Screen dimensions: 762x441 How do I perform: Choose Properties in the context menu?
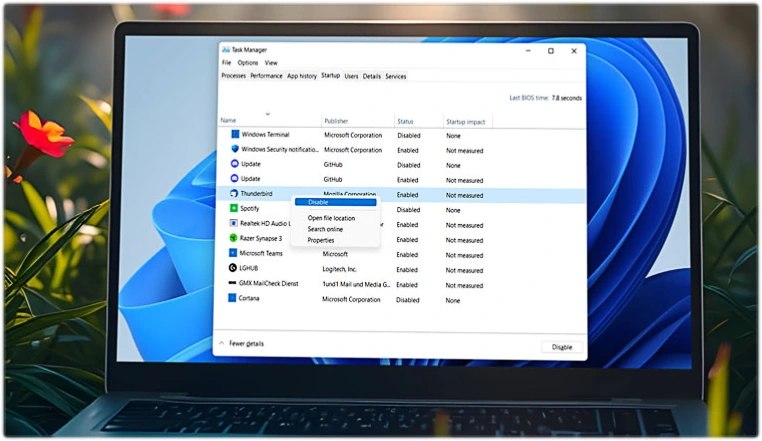click(321, 240)
